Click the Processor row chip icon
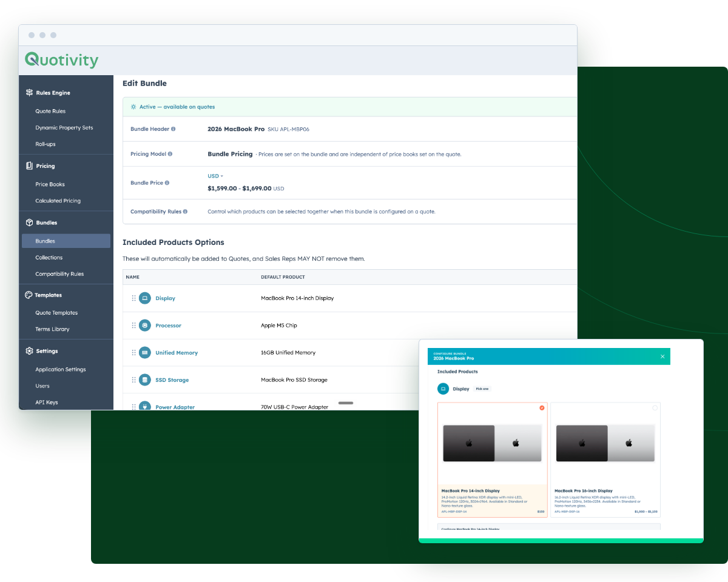 click(144, 326)
